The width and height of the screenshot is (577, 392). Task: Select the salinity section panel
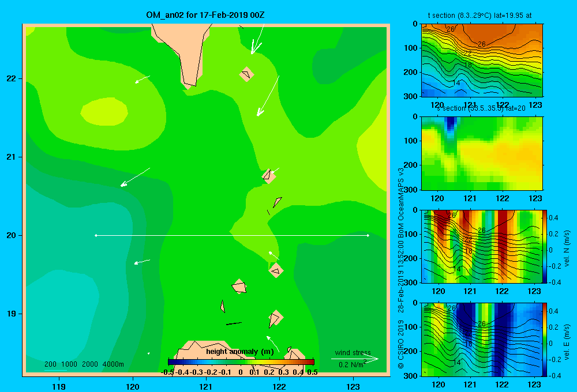coord(482,153)
